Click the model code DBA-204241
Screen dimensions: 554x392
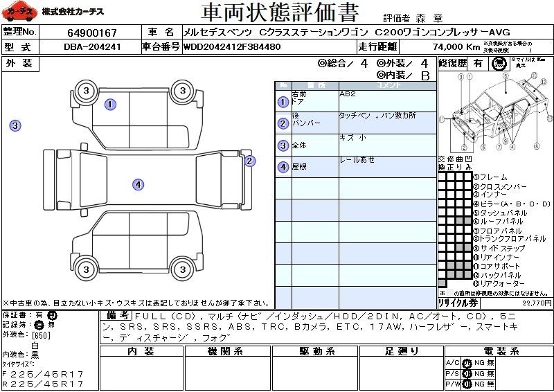pyautogui.click(x=93, y=47)
